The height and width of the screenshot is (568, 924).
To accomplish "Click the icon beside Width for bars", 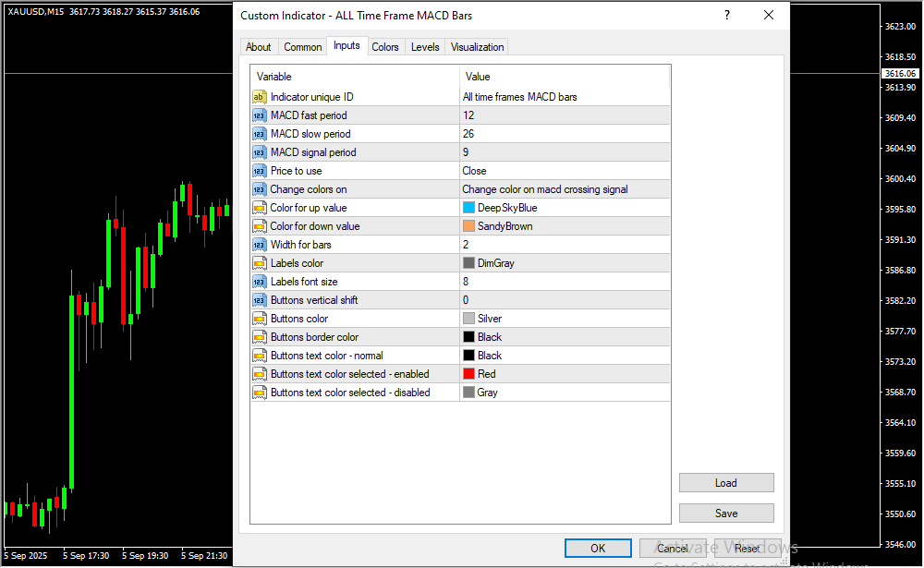I will click(259, 245).
